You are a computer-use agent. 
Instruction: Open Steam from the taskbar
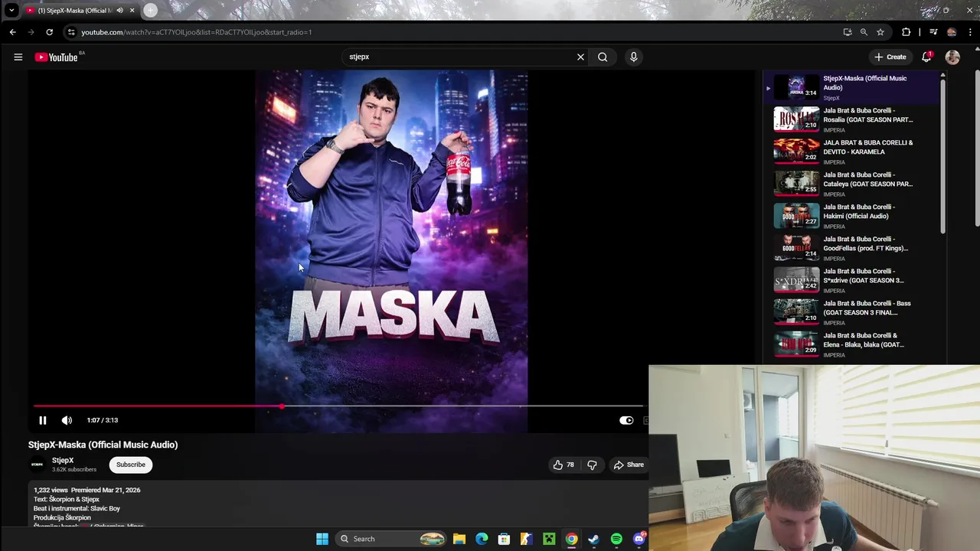[593, 539]
